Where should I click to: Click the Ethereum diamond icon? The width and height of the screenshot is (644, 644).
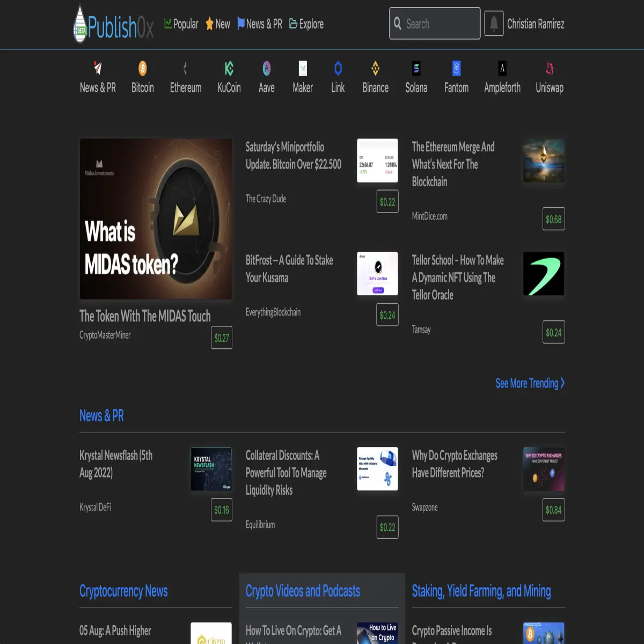pos(186,68)
